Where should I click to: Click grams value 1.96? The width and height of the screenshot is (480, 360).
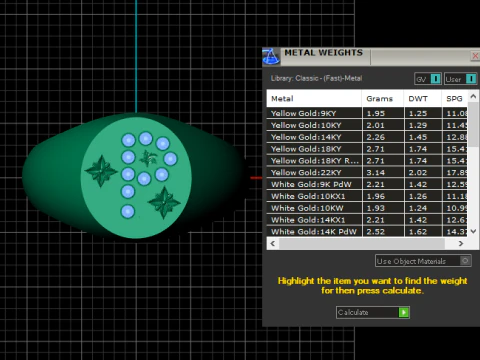pos(376,196)
